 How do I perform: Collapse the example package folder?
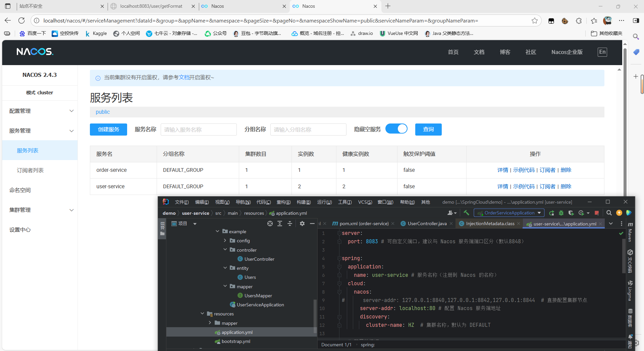tap(217, 232)
